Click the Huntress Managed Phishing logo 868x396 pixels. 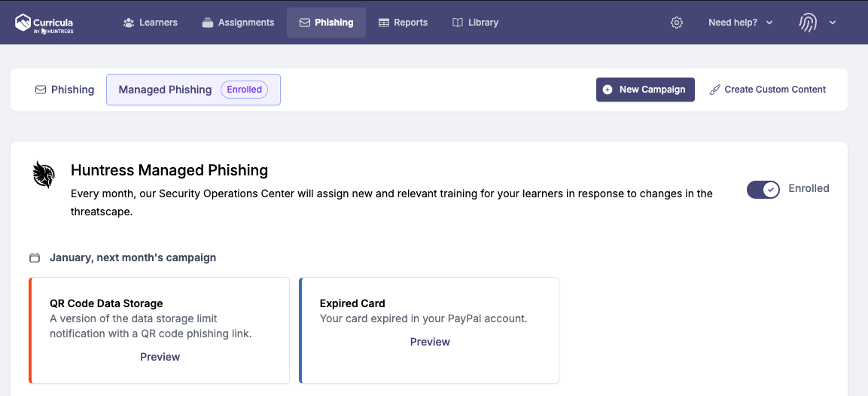point(44,175)
